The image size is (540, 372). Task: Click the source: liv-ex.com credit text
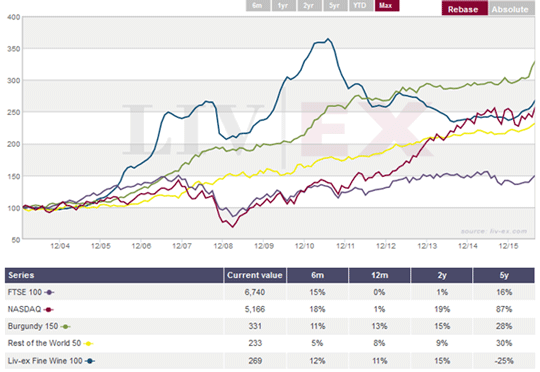[494, 231]
